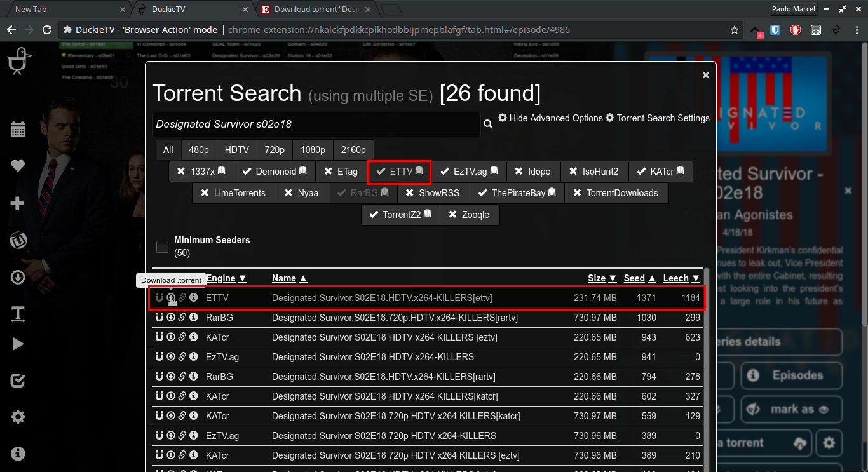
Task: Click the results list vertical scrollbar
Action: click(705, 368)
